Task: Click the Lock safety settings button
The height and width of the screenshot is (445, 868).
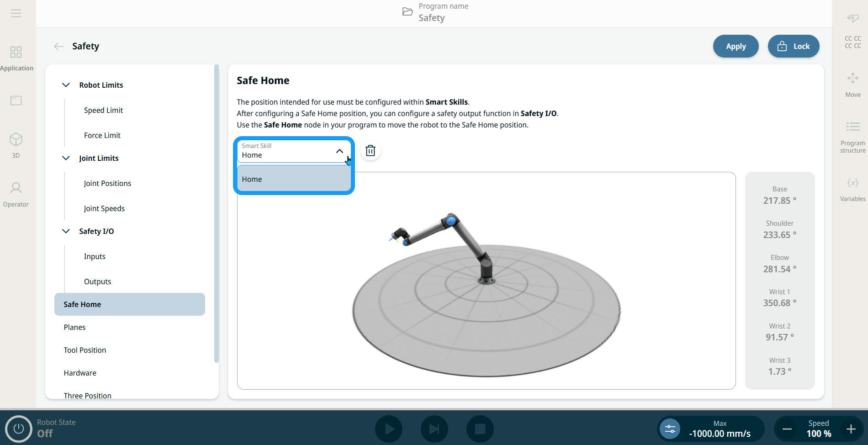Action: 794,46
